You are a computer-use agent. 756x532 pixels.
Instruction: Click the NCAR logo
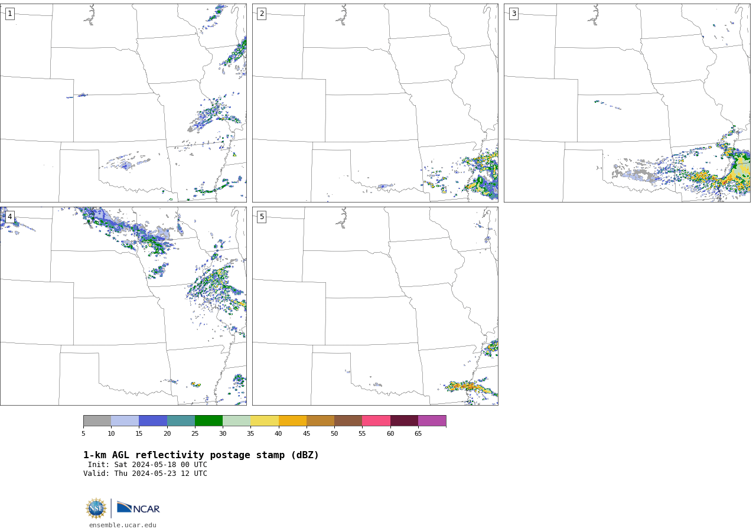pyautogui.click(x=138, y=508)
